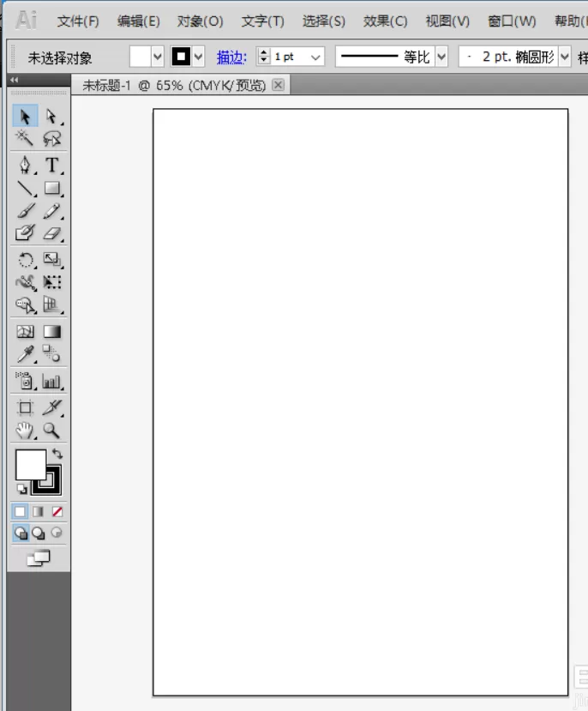Select the Type tool
This screenshot has width=588, height=711.
pos(51,165)
